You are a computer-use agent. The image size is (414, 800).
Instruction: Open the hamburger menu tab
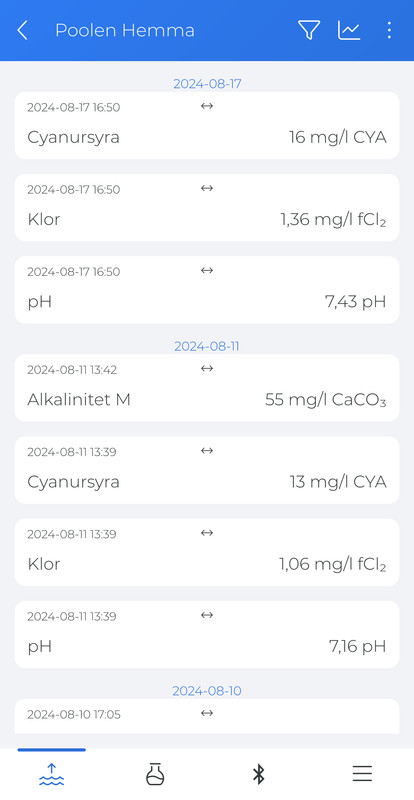[x=362, y=774]
